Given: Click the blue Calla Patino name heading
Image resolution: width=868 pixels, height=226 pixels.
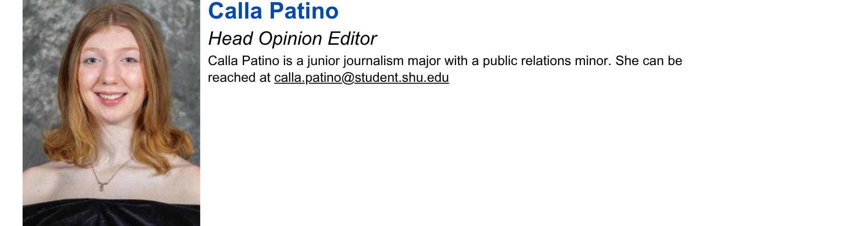Looking at the screenshot, I should point(273,11).
